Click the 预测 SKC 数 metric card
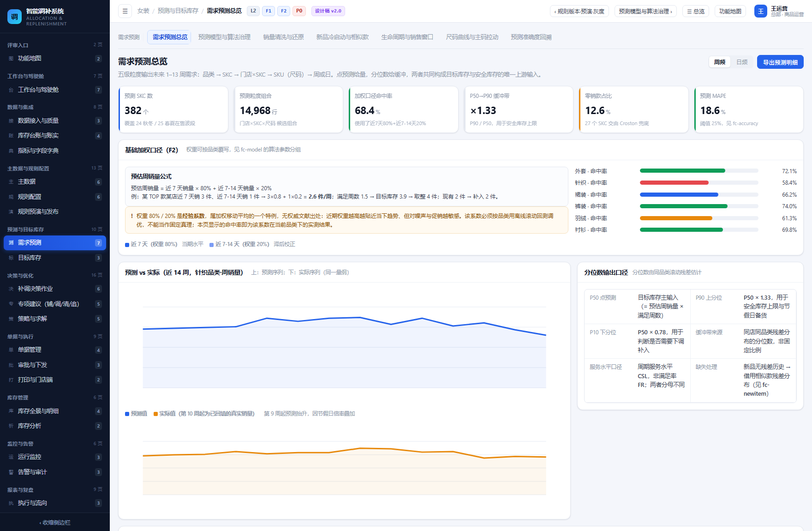Image resolution: width=812 pixels, height=531 pixels. 173,110
